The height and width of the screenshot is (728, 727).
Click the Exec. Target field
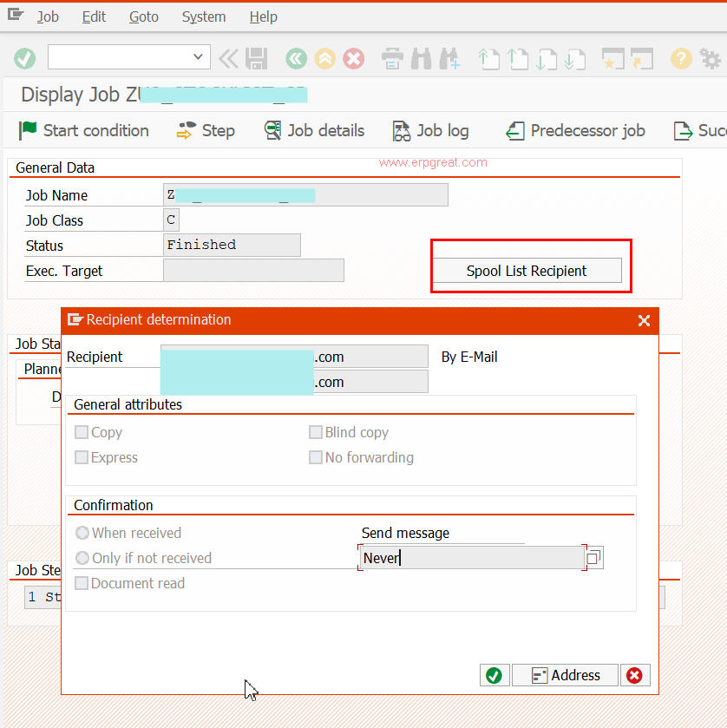(253, 270)
